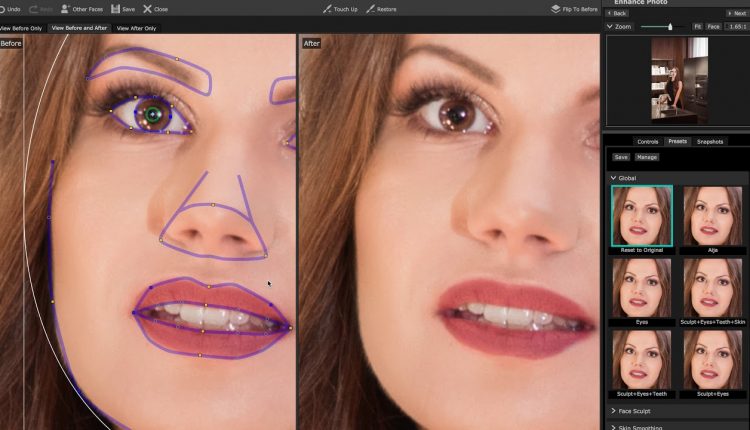Click the Manage presets button
This screenshot has width=750, height=430.
647,157
